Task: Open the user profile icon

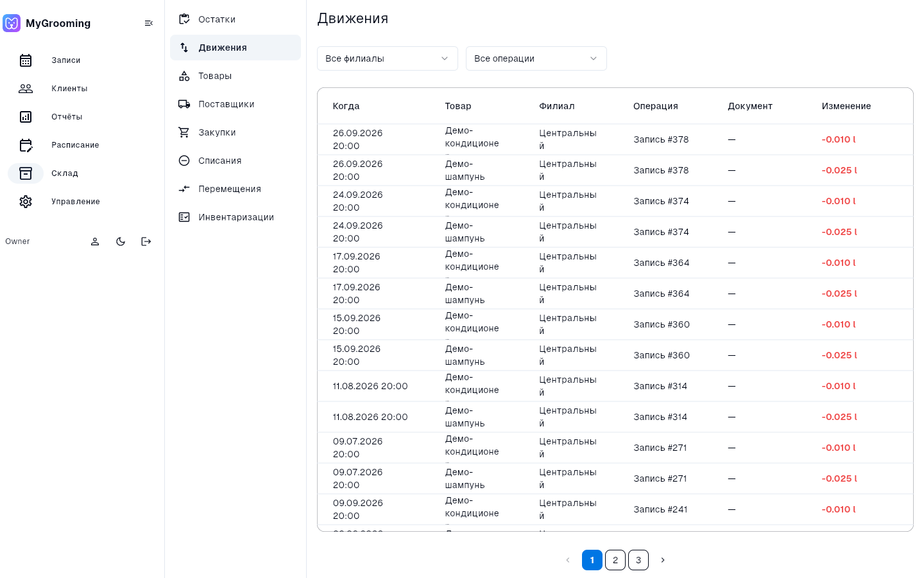Action: pyautogui.click(x=95, y=241)
